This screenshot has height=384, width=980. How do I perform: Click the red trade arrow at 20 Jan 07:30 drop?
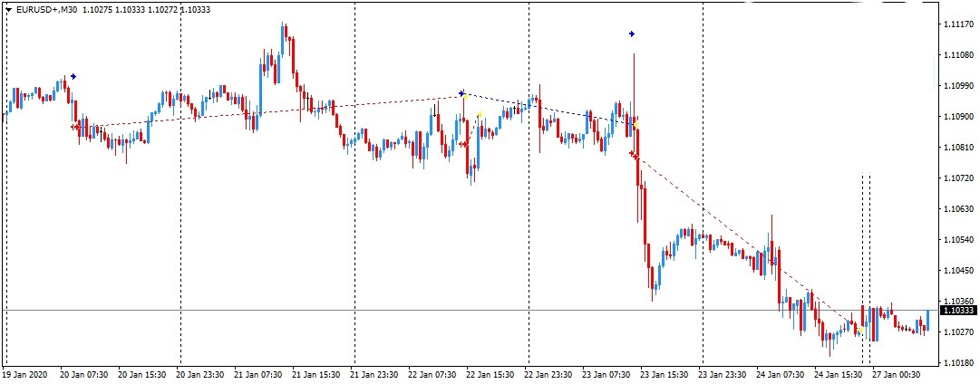[75, 127]
